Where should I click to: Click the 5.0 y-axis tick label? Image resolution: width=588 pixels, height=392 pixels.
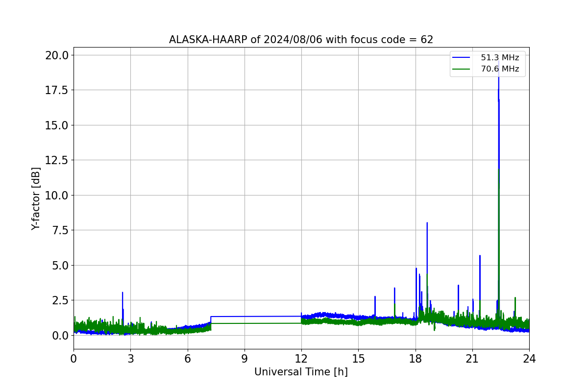(59, 265)
